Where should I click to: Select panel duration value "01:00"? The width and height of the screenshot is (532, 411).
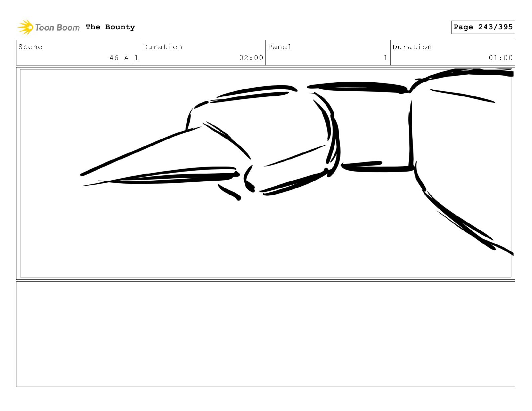[501, 58]
